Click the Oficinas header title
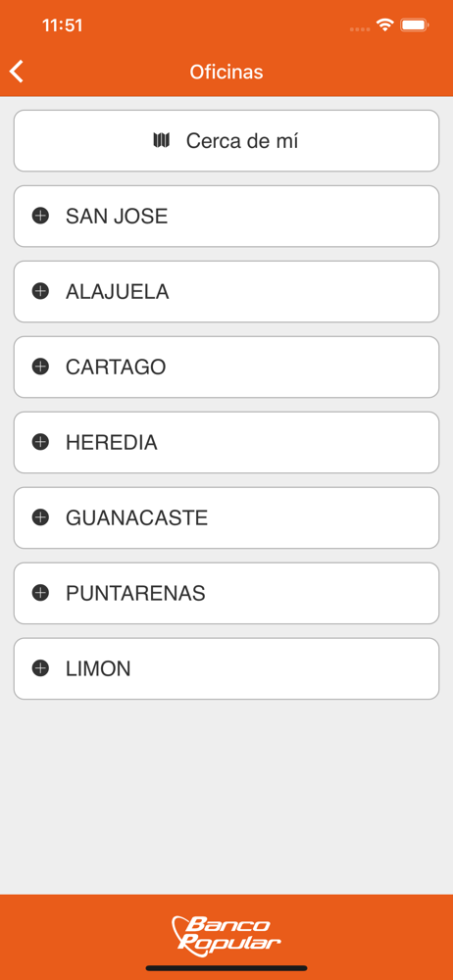The width and height of the screenshot is (453, 980). click(x=226, y=72)
